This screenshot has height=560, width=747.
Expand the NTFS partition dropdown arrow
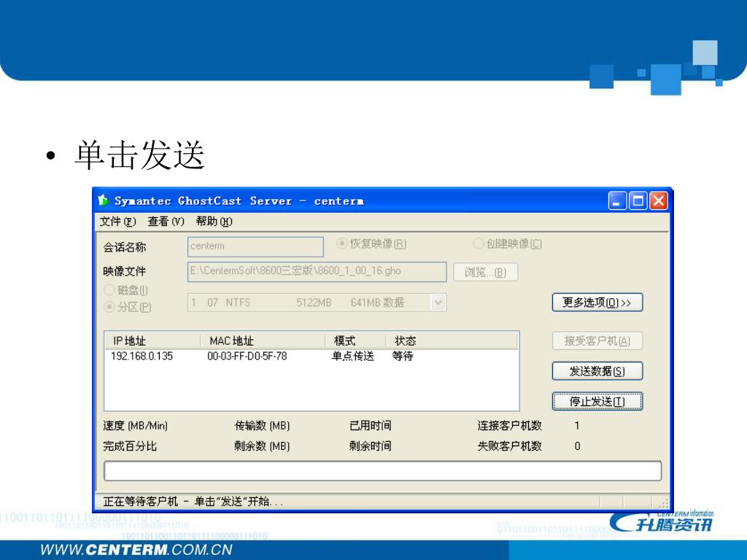pos(438,303)
